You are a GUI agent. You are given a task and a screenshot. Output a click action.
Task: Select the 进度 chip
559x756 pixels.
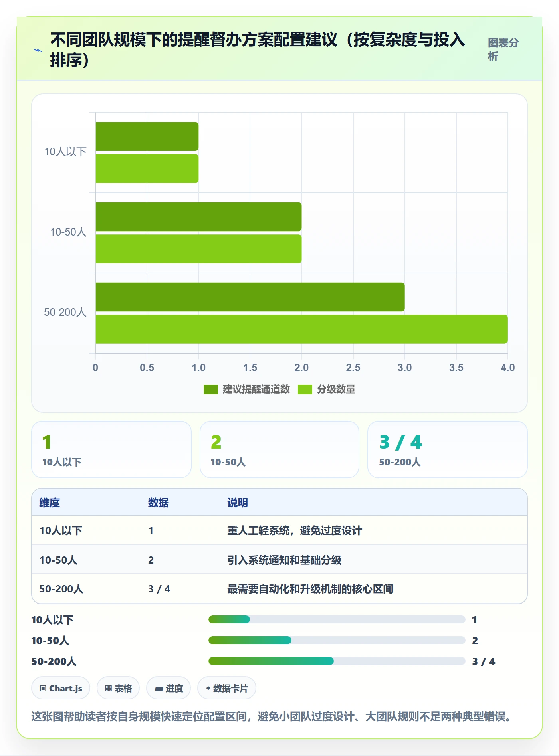[168, 688]
